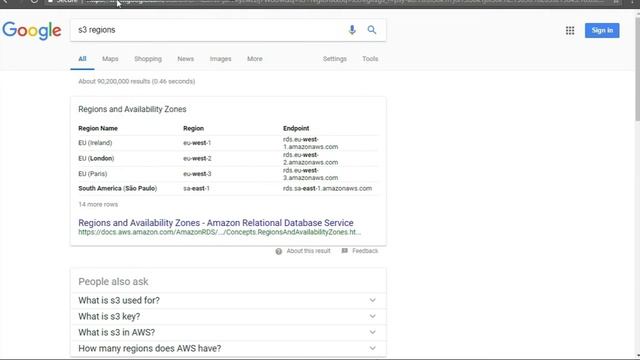Image resolution: width=640 pixels, height=360 pixels.
Task: Switch to the Maps tab
Action: (x=110, y=59)
